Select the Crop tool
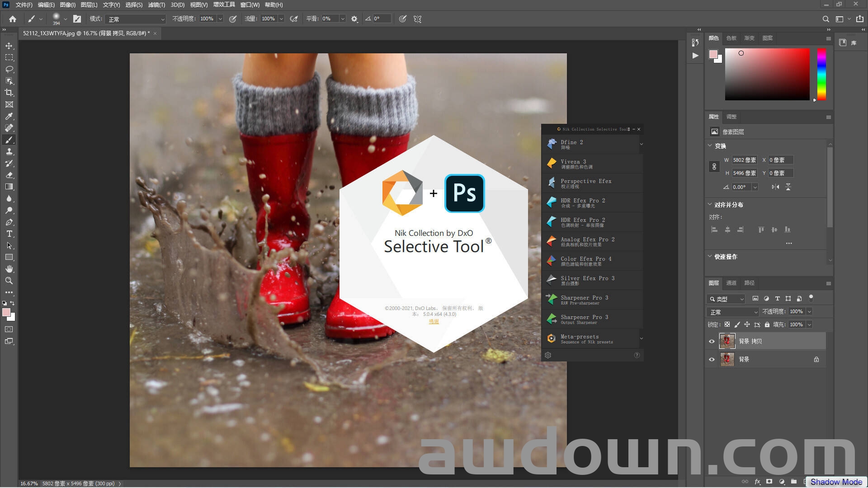Viewport: 868px width, 488px height. (9, 93)
